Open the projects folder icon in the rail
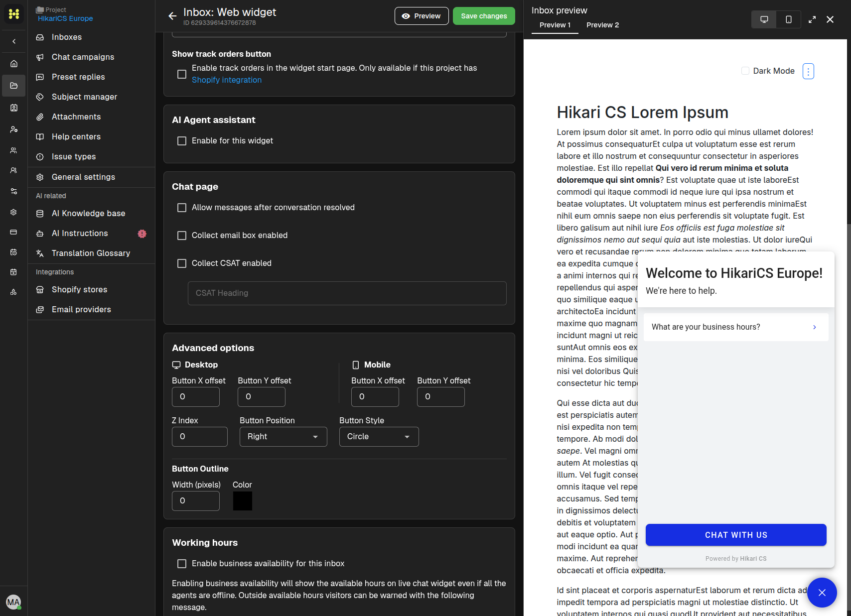 tap(14, 86)
